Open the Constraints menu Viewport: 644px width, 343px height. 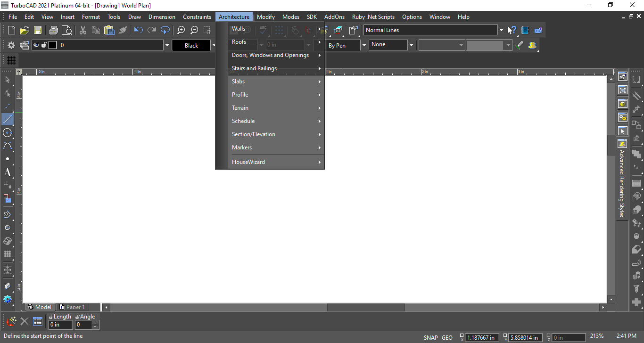[197, 17]
